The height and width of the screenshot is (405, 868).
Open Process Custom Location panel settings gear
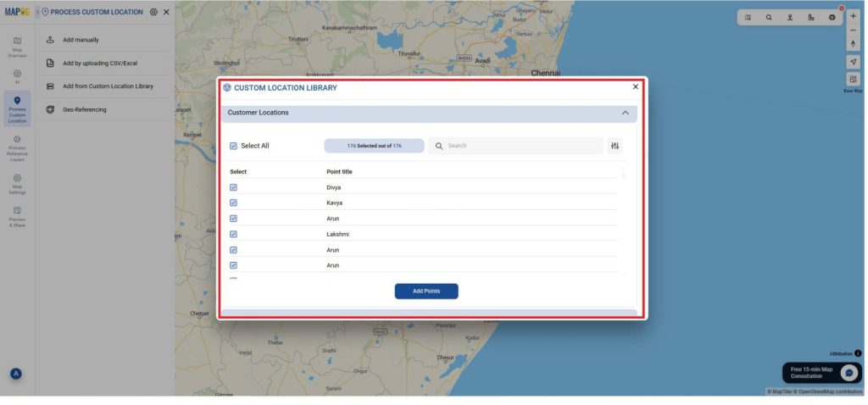154,12
